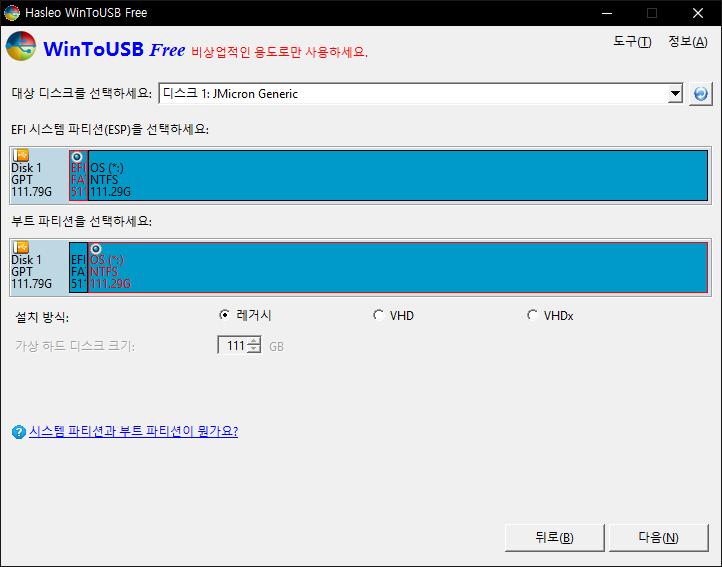This screenshot has height=567, width=722.
Task: Click the title bar application icon
Action: [x=12, y=12]
